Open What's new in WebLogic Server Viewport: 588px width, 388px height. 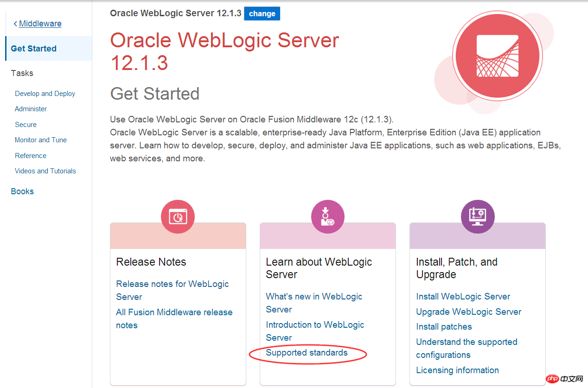tap(314, 303)
